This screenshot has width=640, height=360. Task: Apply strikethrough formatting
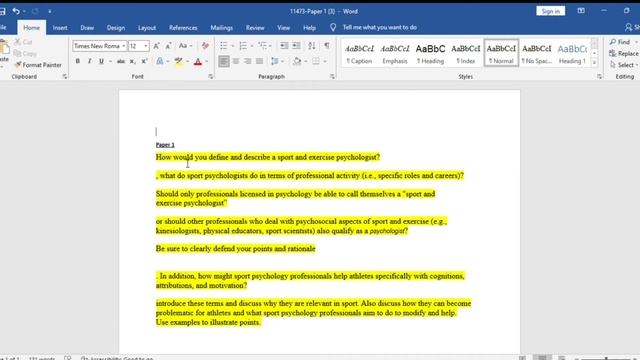121,61
